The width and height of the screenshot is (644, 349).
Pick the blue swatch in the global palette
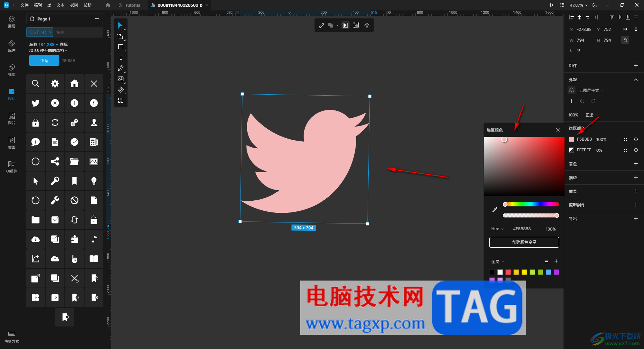pos(548,272)
